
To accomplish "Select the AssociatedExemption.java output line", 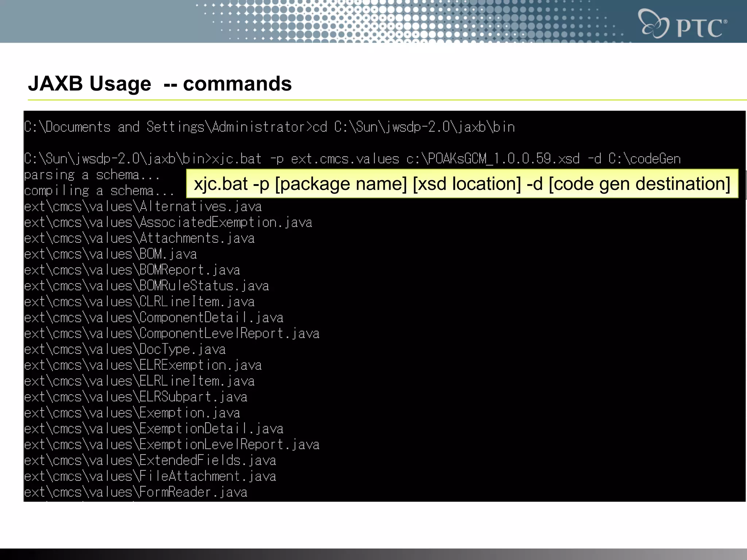I will click(168, 222).
